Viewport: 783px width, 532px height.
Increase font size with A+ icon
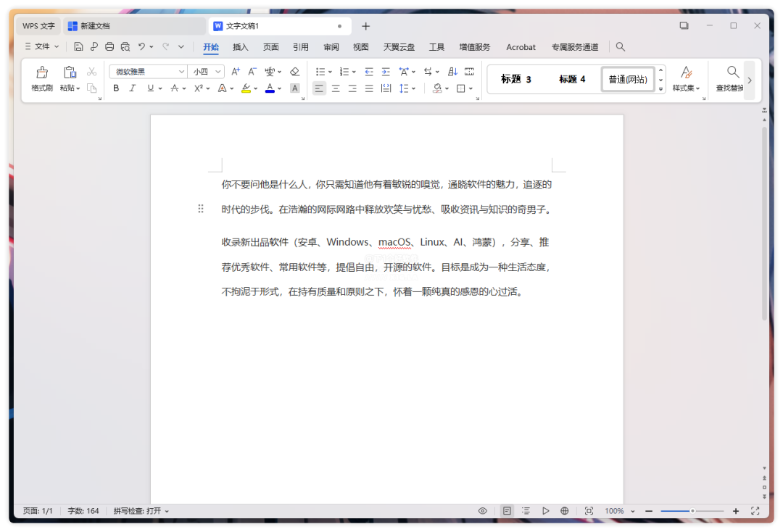point(236,72)
